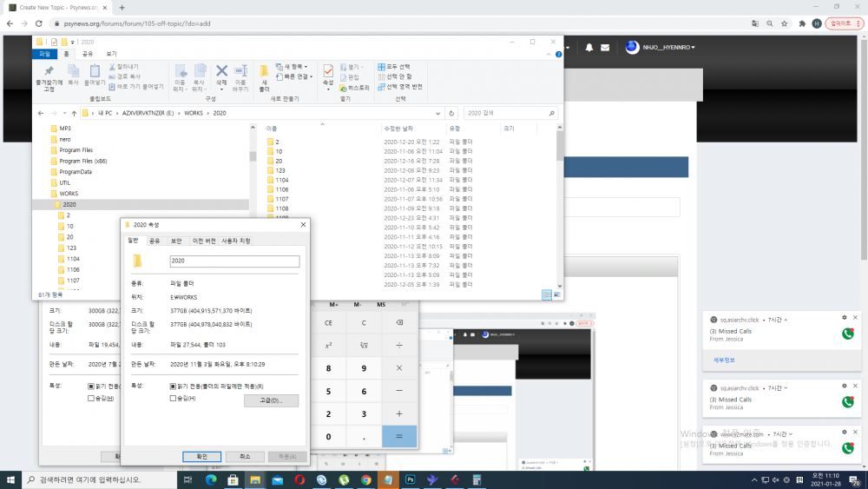The height and width of the screenshot is (489, 868).
Task: Check 숨김 in the background properties dialog
Action: click(x=91, y=398)
